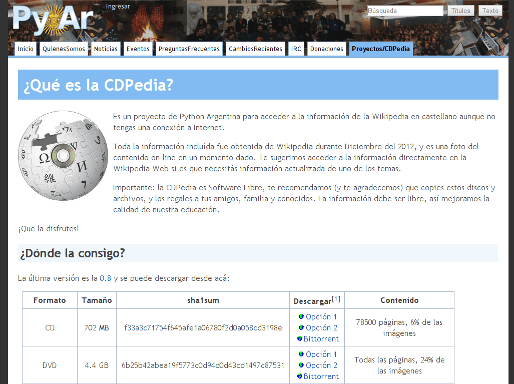Click globe icon beside CD Bittorrent
This screenshot has height=384, width=514.
299,339
